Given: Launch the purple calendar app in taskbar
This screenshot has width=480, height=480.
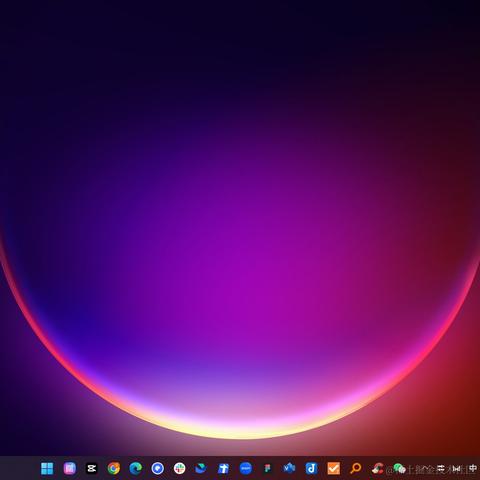Looking at the screenshot, I should (x=69, y=468).
